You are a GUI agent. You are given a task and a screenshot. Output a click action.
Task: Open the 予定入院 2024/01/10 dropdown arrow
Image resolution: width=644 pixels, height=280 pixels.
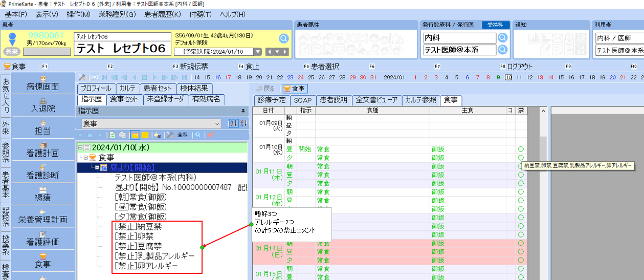coord(258,52)
